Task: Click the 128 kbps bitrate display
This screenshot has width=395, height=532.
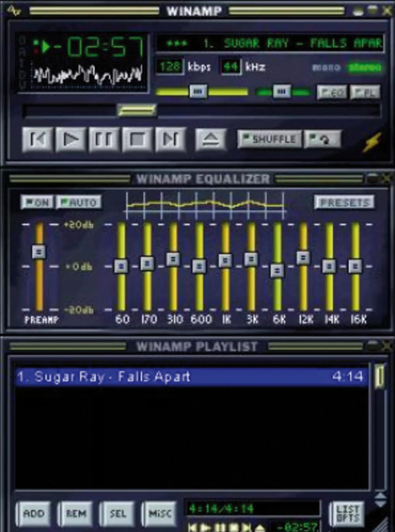Action: [170, 67]
